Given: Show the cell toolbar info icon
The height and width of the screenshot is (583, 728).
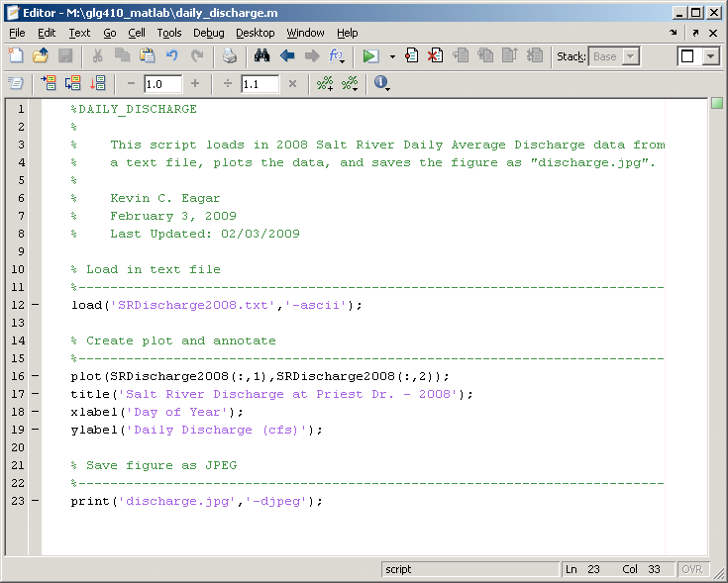Looking at the screenshot, I should tap(381, 83).
